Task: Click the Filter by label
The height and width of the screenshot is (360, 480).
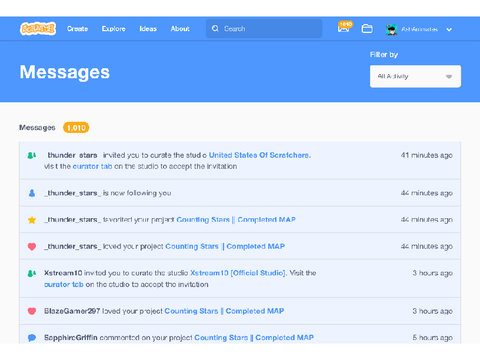Action: click(x=384, y=55)
